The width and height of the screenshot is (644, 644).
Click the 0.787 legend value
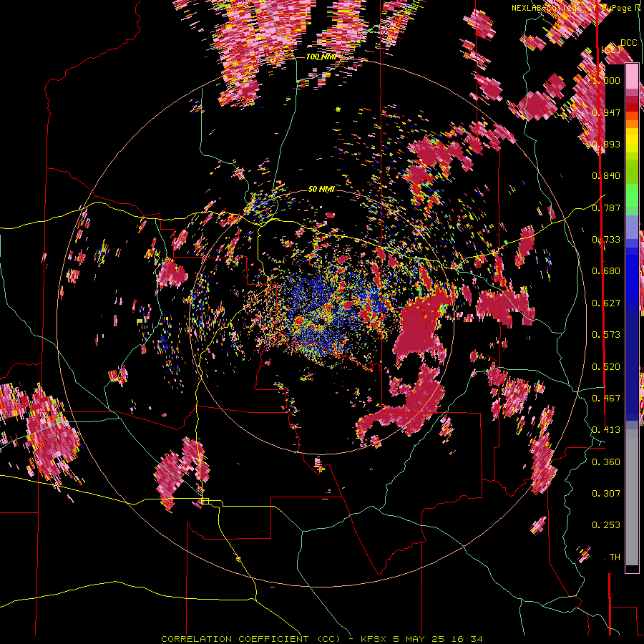pyautogui.click(x=606, y=208)
